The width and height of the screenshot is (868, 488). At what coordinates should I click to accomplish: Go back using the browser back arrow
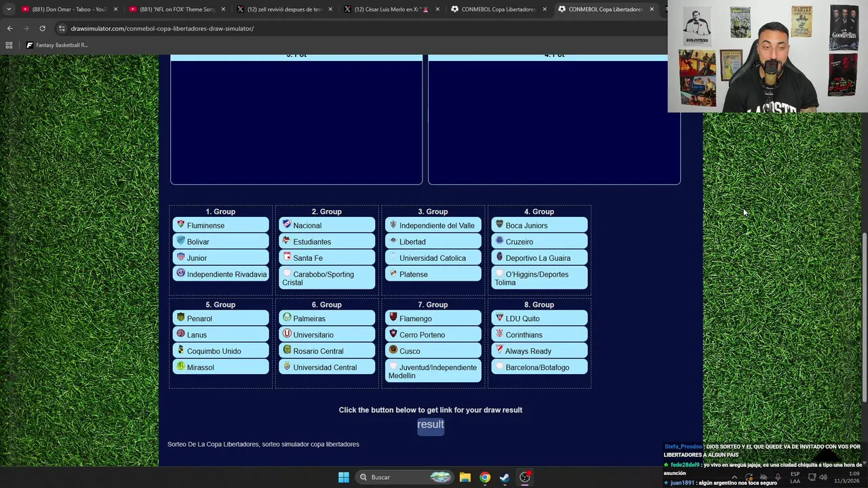coord(9,28)
